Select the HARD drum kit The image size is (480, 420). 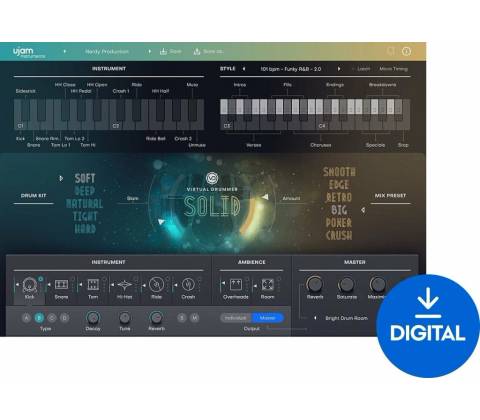tap(85, 229)
